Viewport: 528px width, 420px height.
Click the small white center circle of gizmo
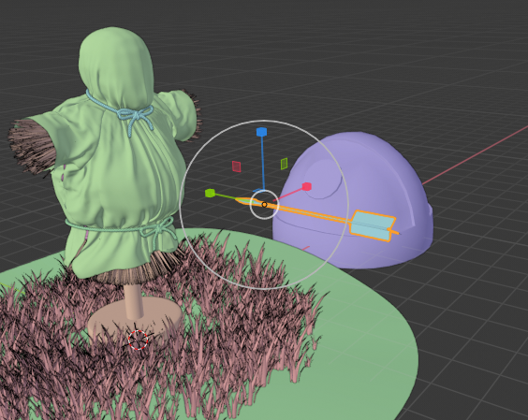click(x=264, y=205)
